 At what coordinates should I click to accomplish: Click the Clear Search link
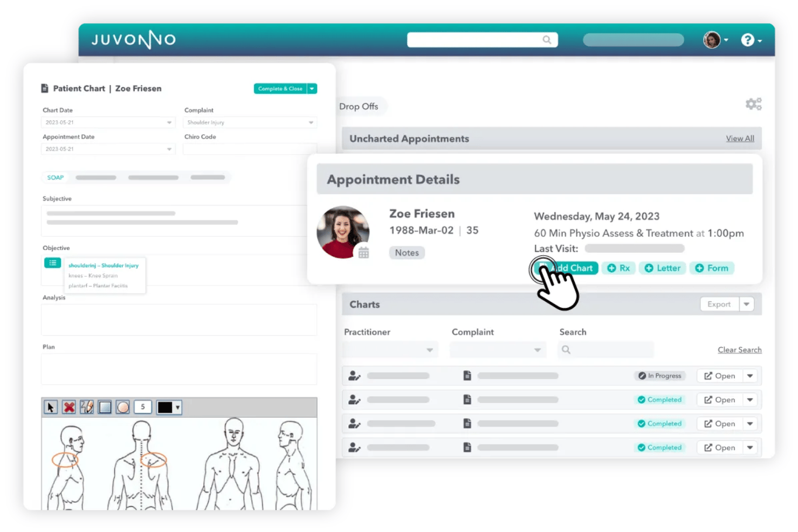point(740,350)
